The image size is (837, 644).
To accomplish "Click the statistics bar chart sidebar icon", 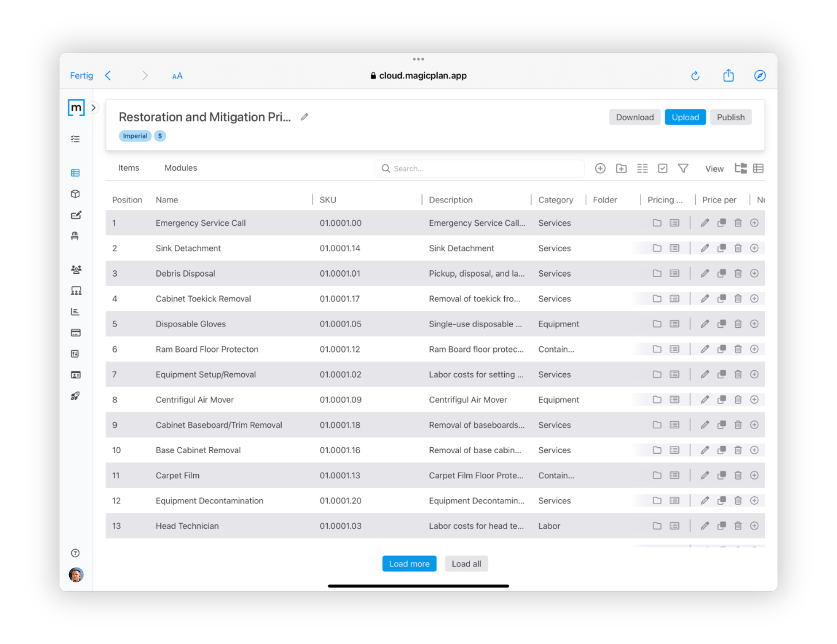I will click(x=75, y=311).
